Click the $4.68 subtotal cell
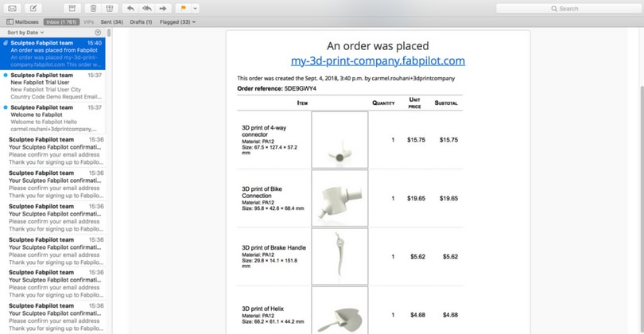This screenshot has width=644, height=334. click(x=450, y=315)
